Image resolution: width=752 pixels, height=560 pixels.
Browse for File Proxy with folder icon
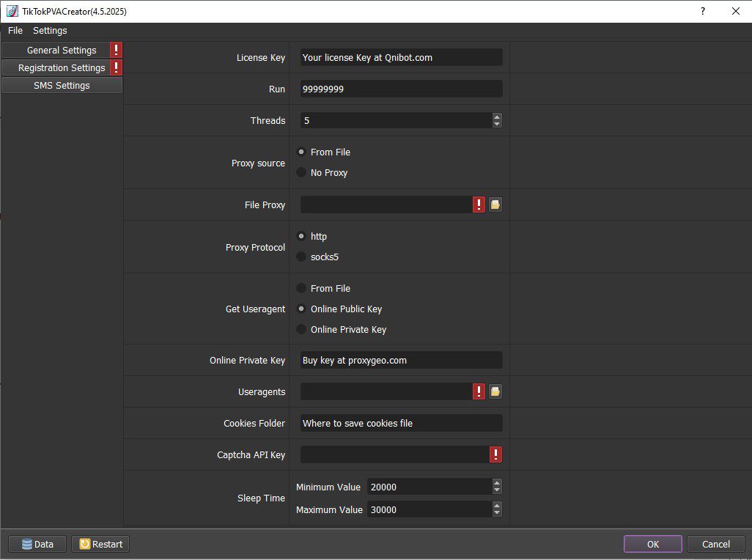(495, 205)
